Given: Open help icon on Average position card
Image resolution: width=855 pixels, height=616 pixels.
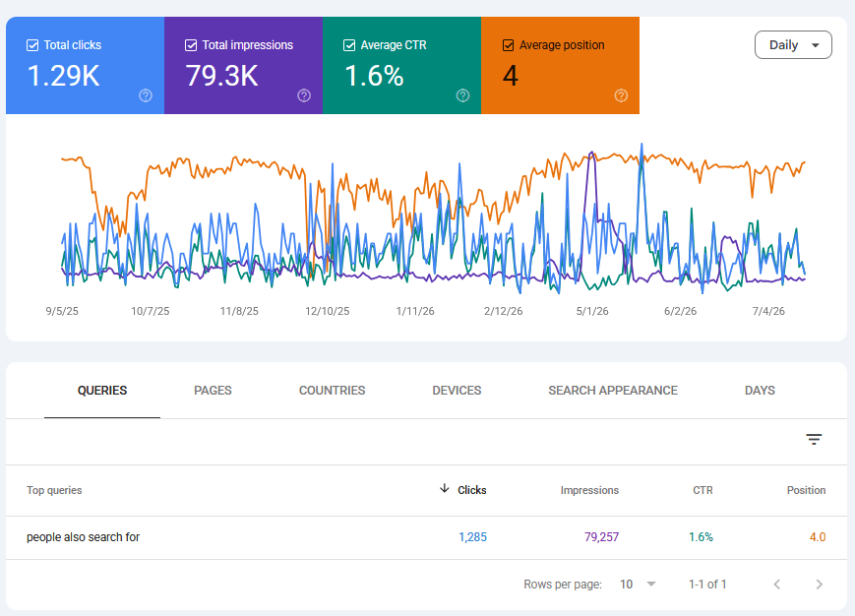Looking at the screenshot, I should coord(621,95).
